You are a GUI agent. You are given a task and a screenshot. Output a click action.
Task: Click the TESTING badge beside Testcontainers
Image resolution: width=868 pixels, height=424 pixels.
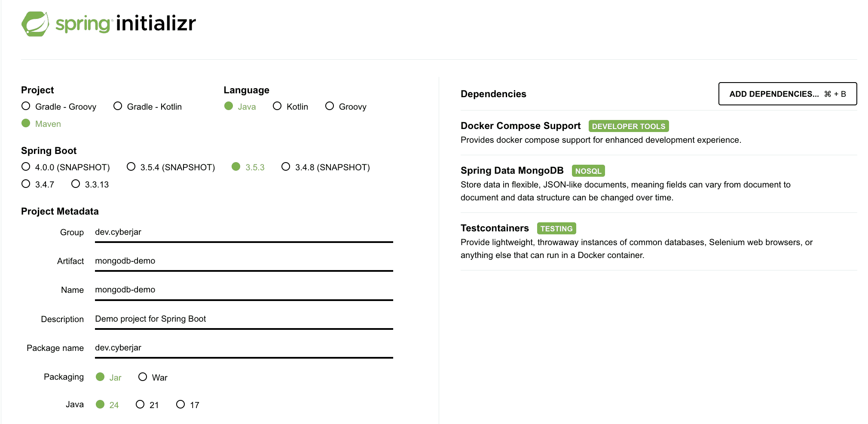556,228
